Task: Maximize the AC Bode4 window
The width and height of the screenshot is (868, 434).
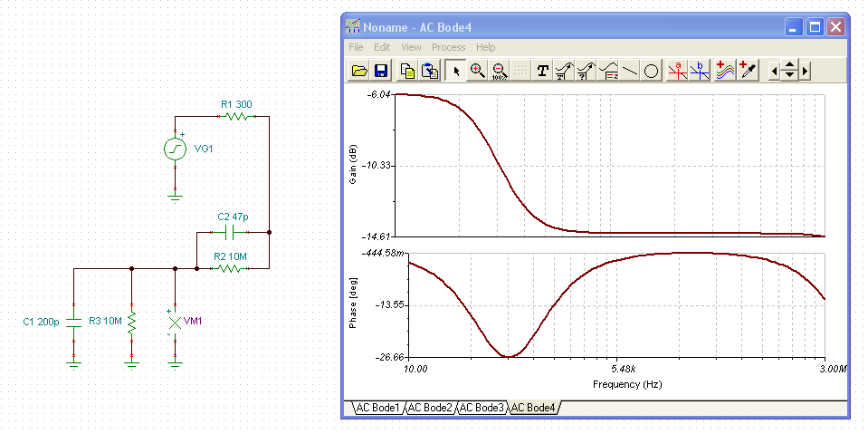Action: [x=815, y=26]
